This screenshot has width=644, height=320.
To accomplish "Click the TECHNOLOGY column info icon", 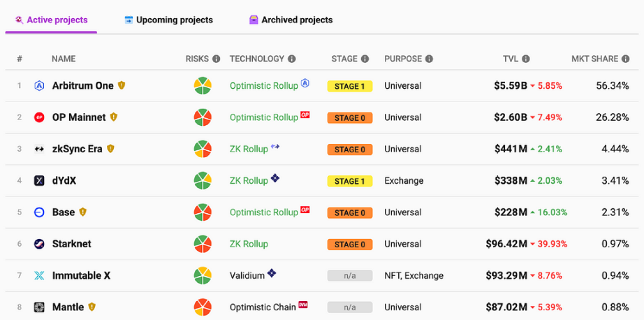I will [291, 59].
